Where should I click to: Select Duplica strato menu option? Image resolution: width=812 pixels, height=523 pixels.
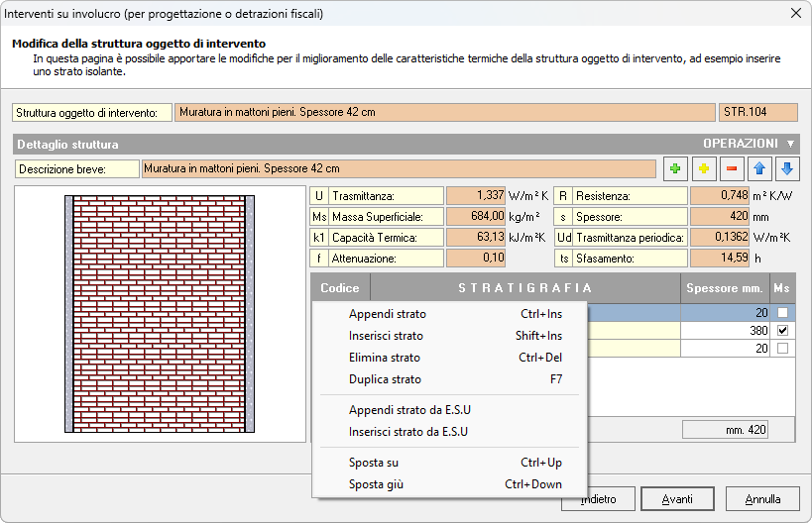pyautogui.click(x=385, y=379)
